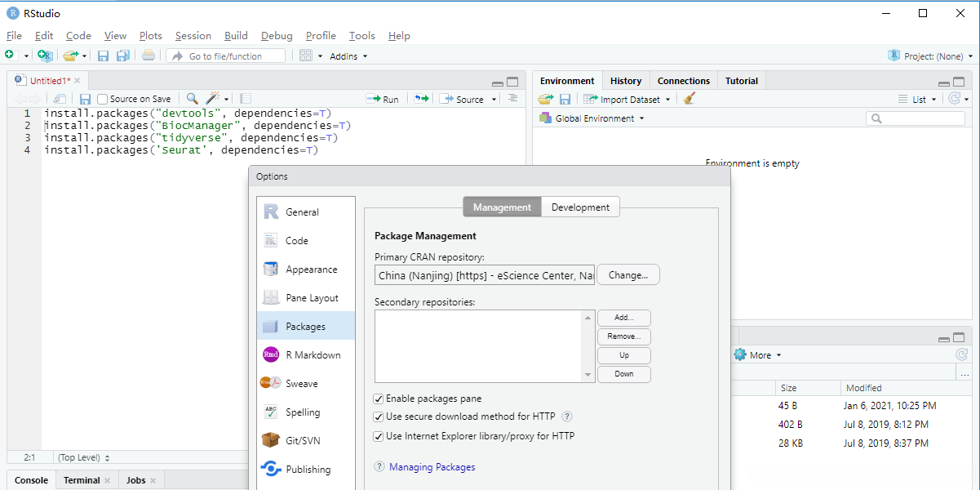Click the code tools magic wand icon
Image resolution: width=980 pixels, height=490 pixels.
[x=214, y=99]
